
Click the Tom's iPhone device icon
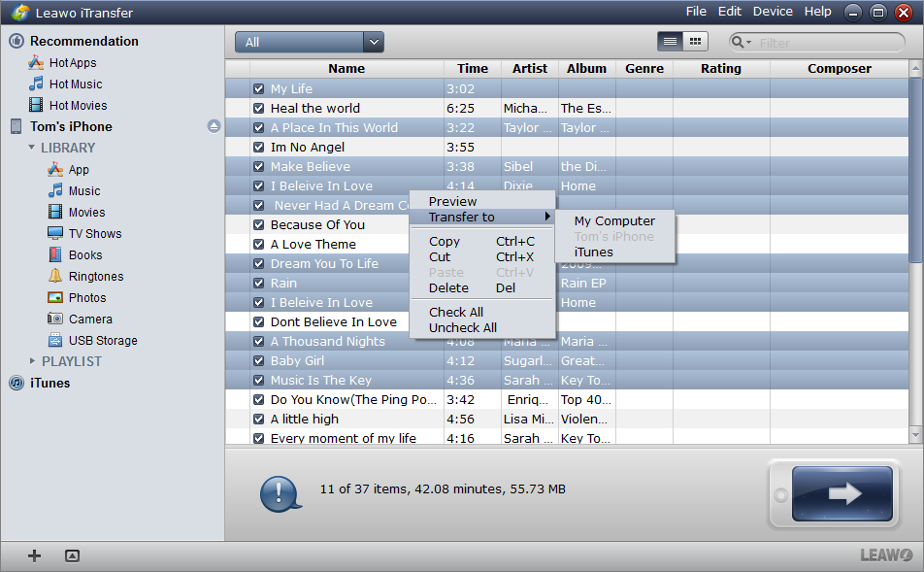[16, 126]
